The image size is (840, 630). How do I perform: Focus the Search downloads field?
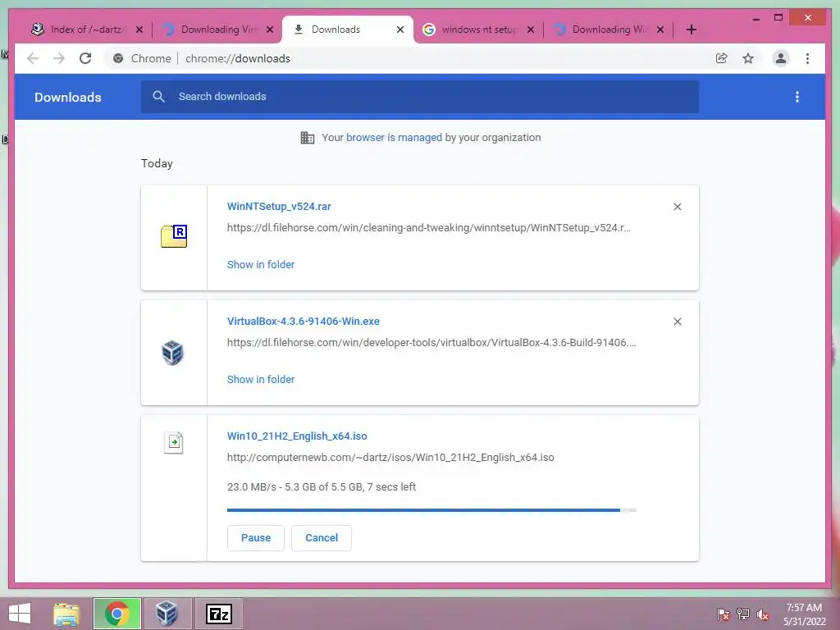(419, 97)
